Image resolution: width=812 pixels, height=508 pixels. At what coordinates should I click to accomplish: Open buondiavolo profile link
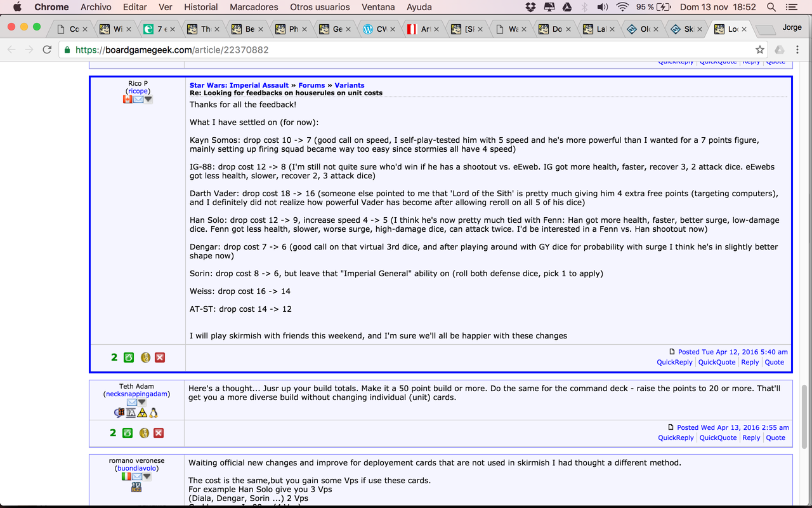[136, 469]
